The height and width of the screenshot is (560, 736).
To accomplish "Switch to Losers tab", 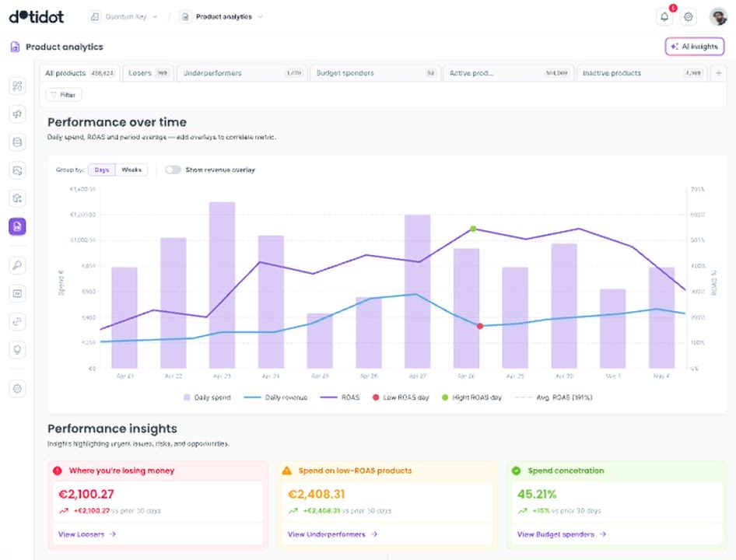I will point(149,73).
